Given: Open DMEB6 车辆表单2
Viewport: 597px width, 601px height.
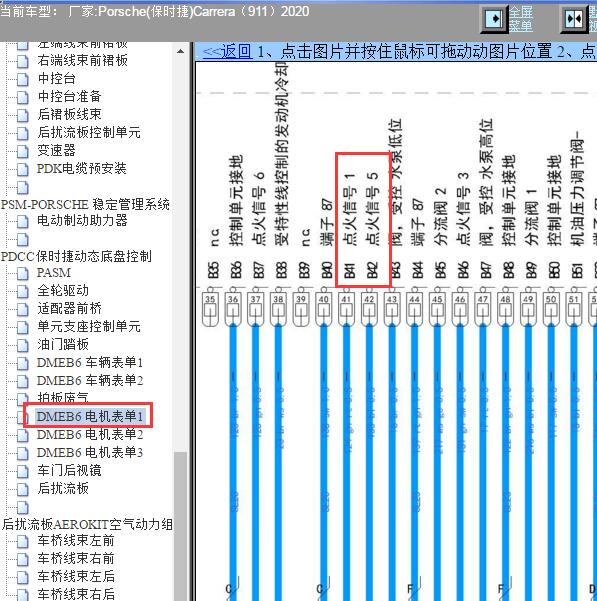Looking at the screenshot, I should 90,381.
